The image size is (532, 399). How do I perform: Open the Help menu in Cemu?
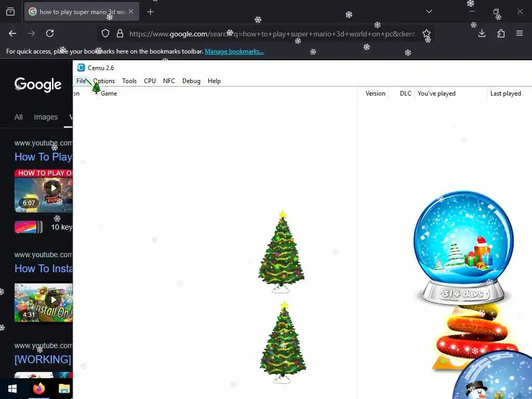(x=214, y=81)
